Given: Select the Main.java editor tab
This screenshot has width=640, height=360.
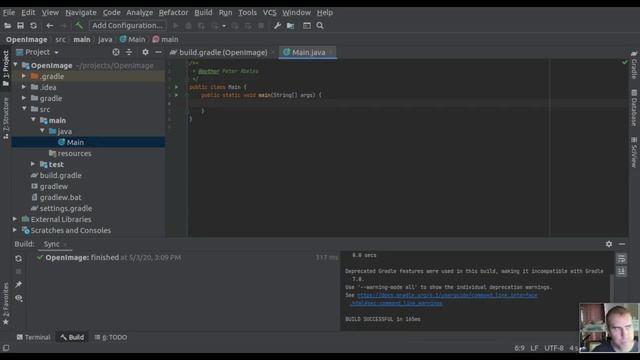Looking at the screenshot, I should pyautogui.click(x=308, y=52).
